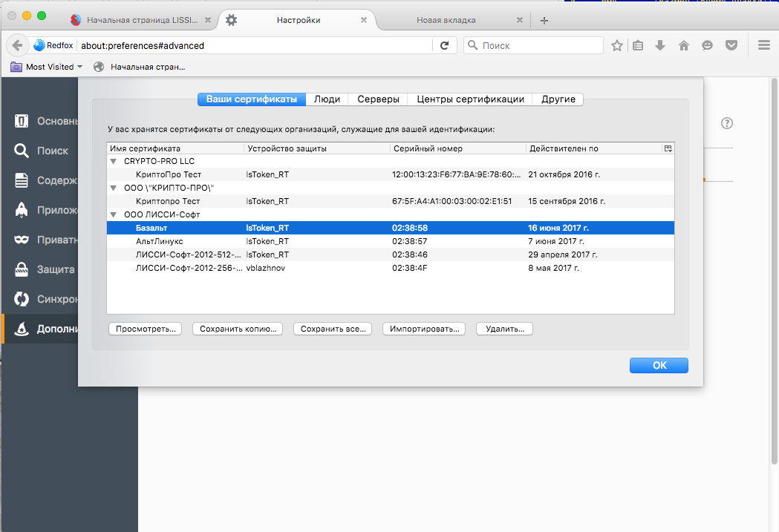
Task: Open the hamburger menu icon
Action: (x=763, y=45)
